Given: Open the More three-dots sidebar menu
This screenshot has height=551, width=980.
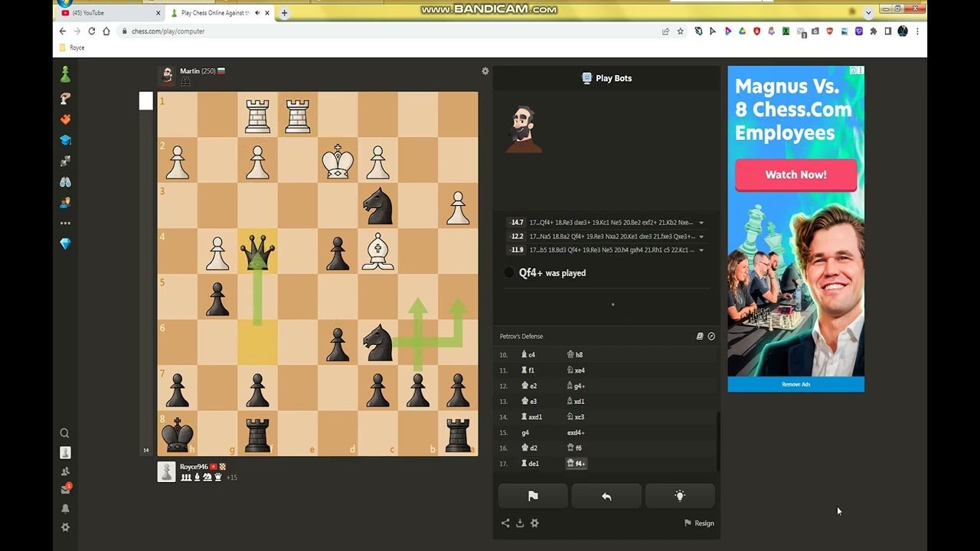Looking at the screenshot, I should click(x=65, y=223).
